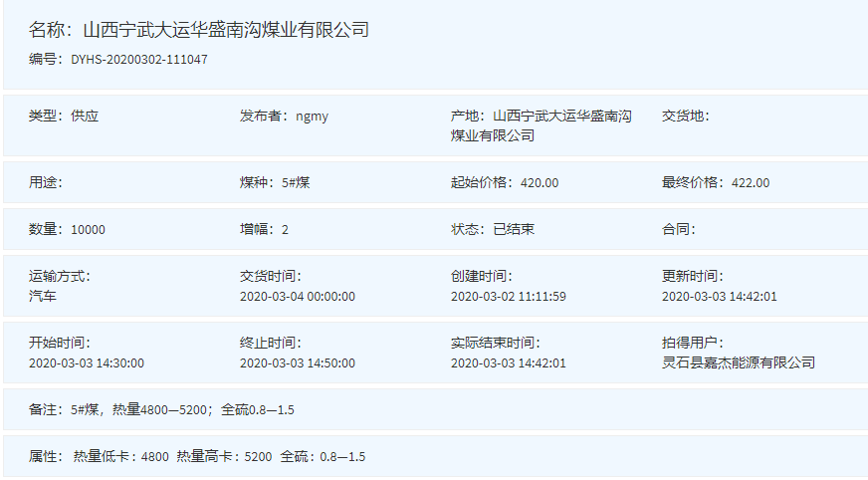Click the 属性 label

(x=46, y=456)
